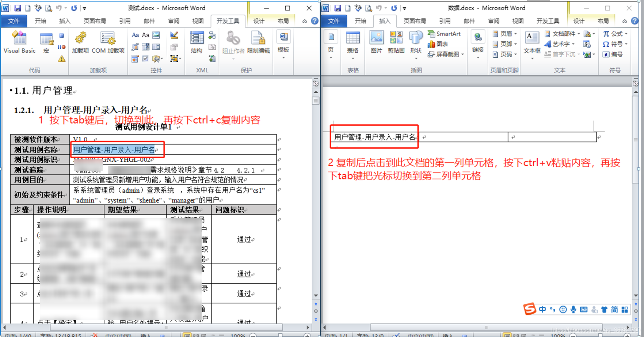
Task: Open 形状 (Shapes) gallery
Action: pos(416,45)
